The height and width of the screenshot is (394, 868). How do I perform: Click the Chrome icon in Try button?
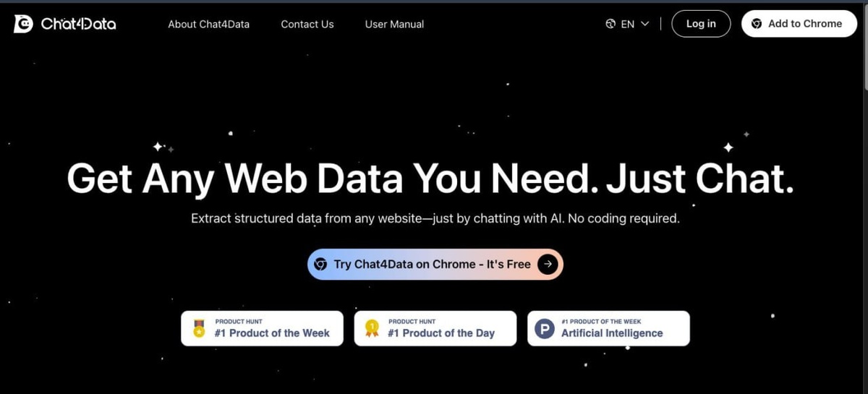321,265
